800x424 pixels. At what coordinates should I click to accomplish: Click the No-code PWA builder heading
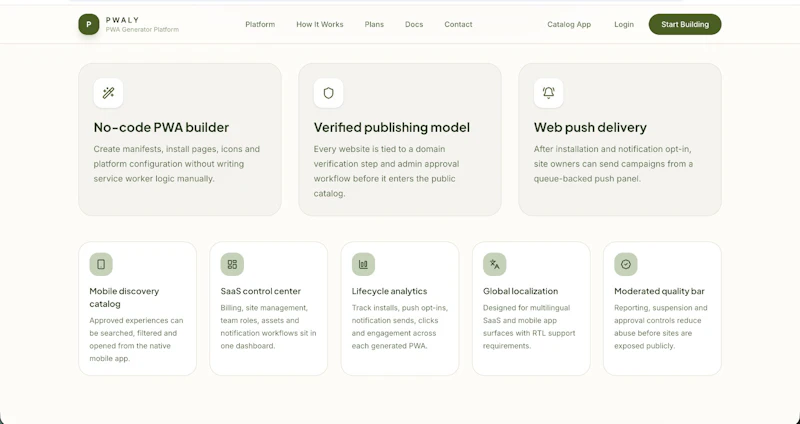161,127
